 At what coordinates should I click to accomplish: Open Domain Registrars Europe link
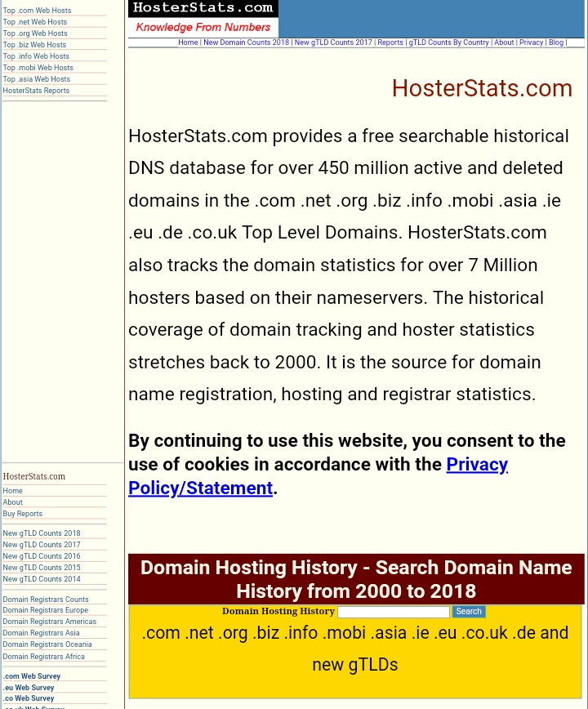click(x=46, y=610)
